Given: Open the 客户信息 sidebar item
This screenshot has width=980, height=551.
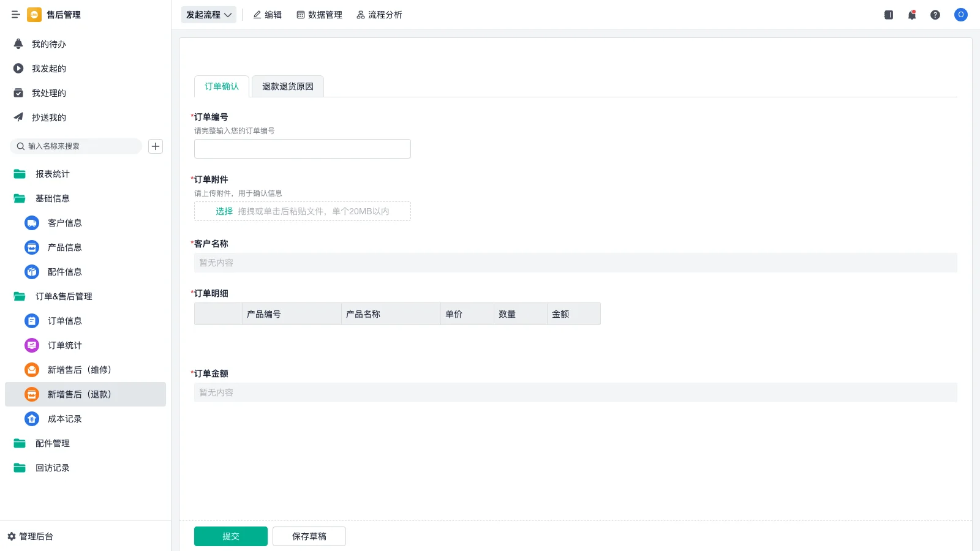Looking at the screenshot, I should point(64,223).
